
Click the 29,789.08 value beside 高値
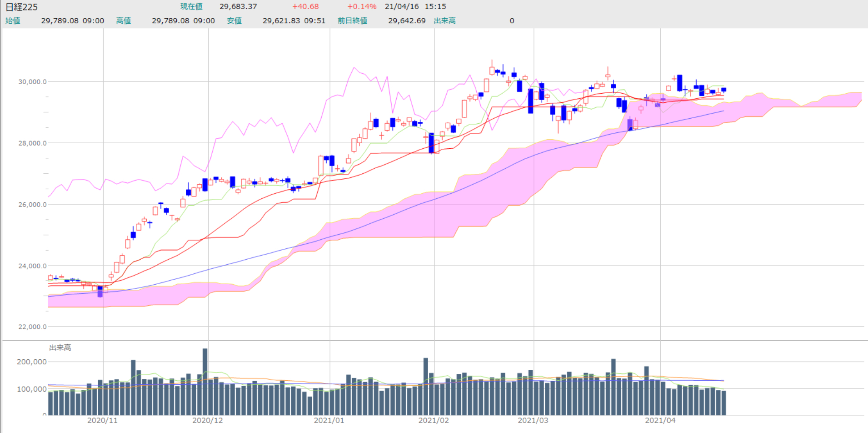coord(170,20)
